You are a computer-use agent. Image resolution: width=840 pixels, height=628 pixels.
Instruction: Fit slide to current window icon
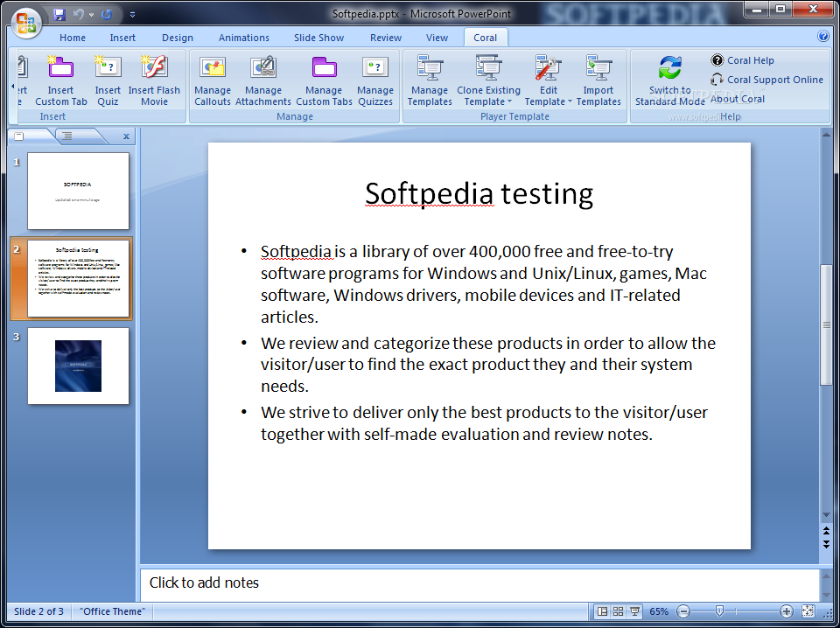pos(808,611)
